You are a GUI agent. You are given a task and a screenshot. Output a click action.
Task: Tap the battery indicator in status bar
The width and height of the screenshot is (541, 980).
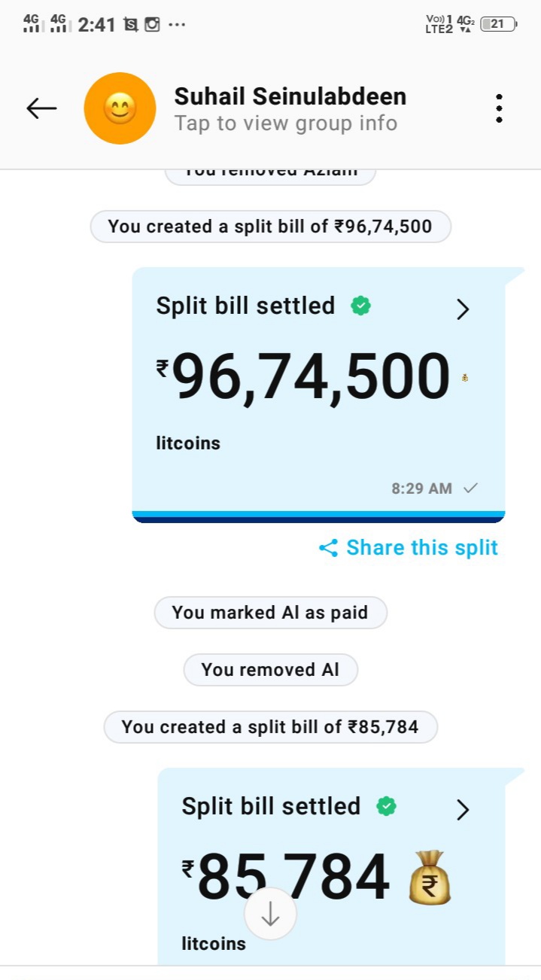(499, 24)
